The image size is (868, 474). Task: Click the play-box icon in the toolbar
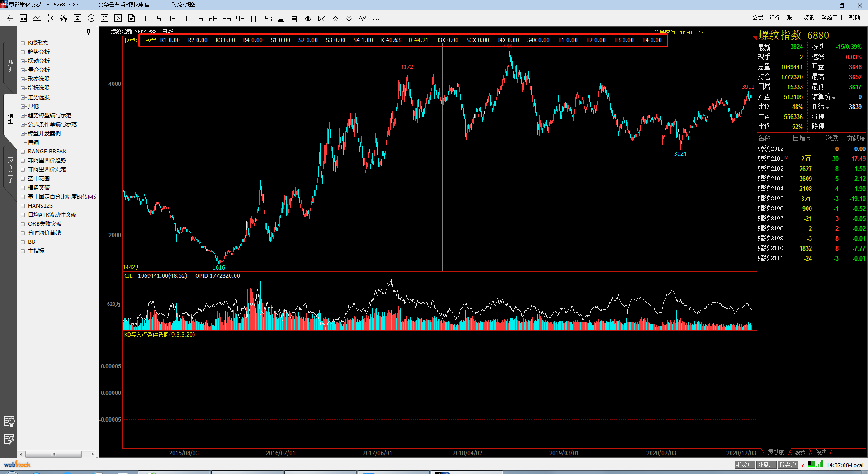point(118,19)
